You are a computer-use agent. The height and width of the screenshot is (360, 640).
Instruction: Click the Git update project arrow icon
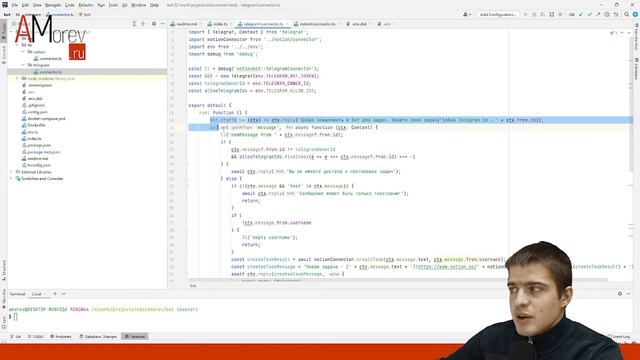click(581, 14)
